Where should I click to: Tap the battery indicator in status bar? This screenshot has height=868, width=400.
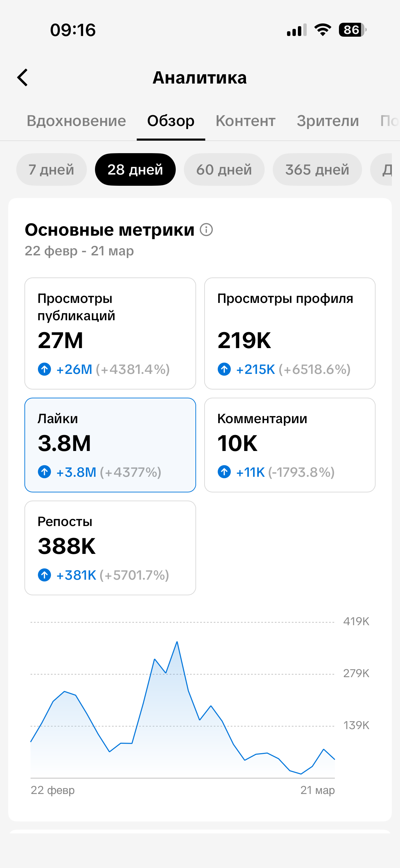[x=353, y=30]
